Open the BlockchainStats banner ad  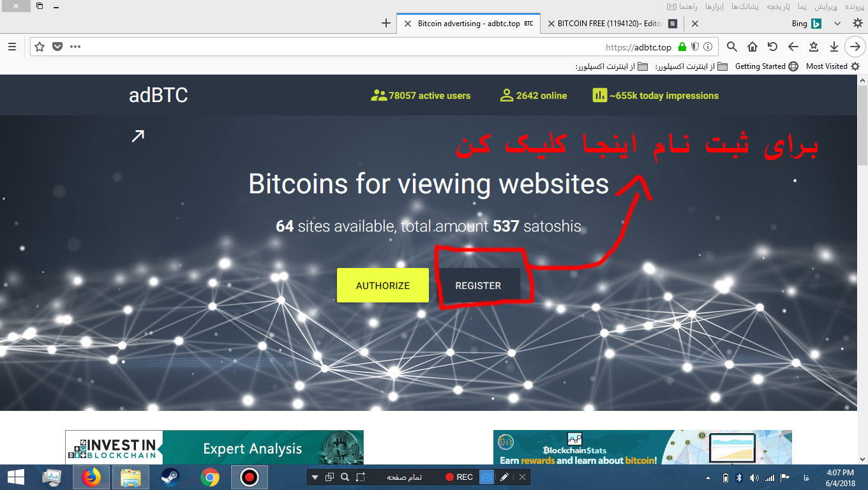click(x=643, y=447)
